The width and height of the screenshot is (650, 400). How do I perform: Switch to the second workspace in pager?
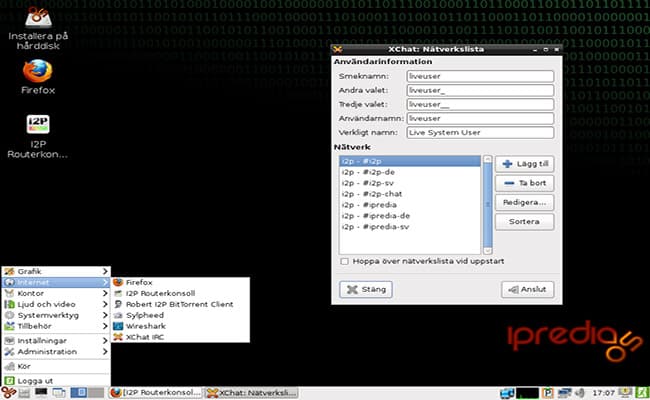click(96, 393)
